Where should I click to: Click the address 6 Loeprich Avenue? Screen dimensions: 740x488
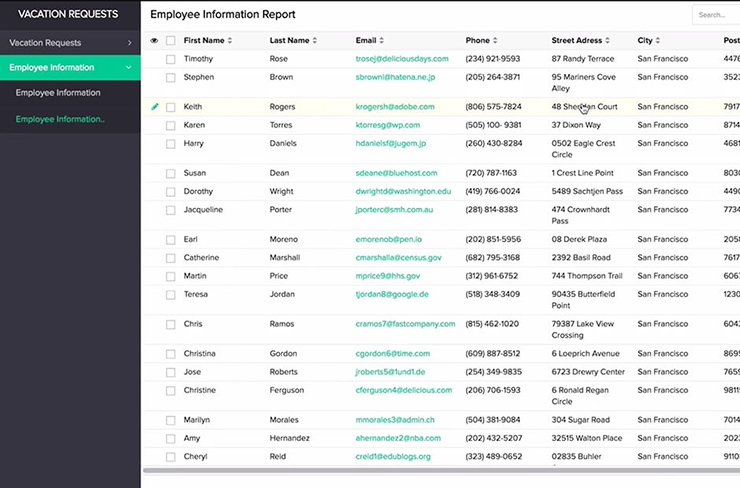pos(586,354)
